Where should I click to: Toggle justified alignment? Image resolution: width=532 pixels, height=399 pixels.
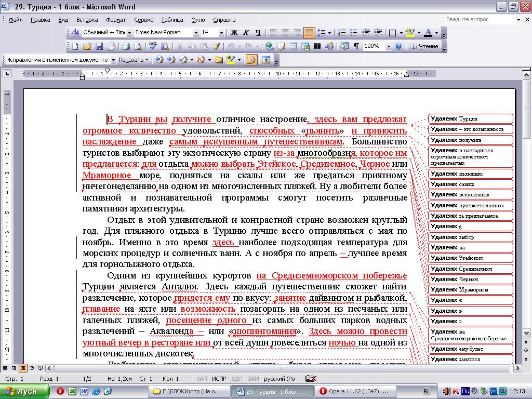pyautogui.click(x=309, y=33)
